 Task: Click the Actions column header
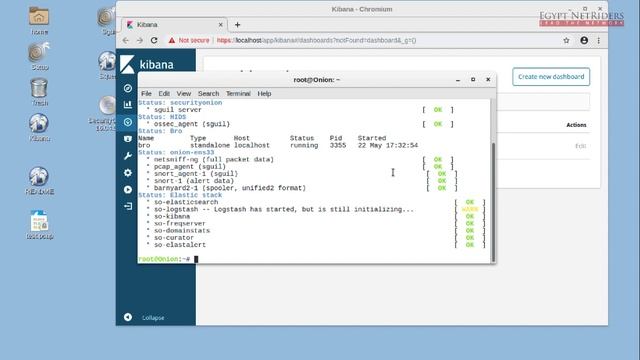tap(576, 125)
